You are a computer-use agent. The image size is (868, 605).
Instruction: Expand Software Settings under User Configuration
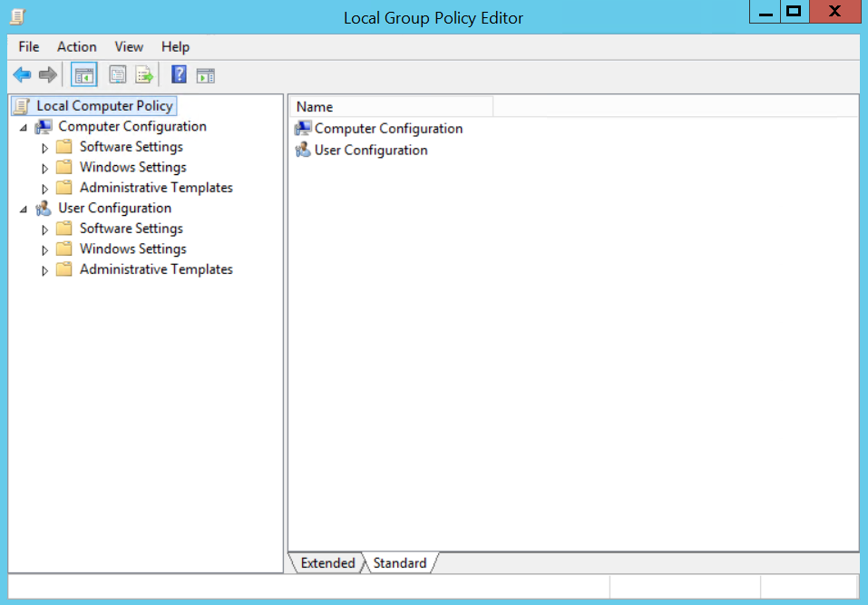click(x=44, y=229)
